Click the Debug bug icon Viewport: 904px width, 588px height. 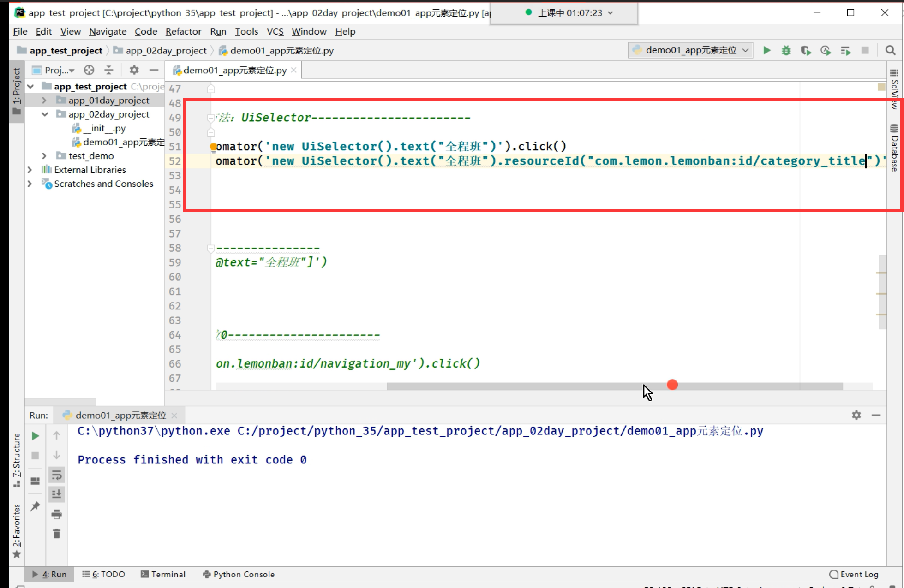coord(786,50)
